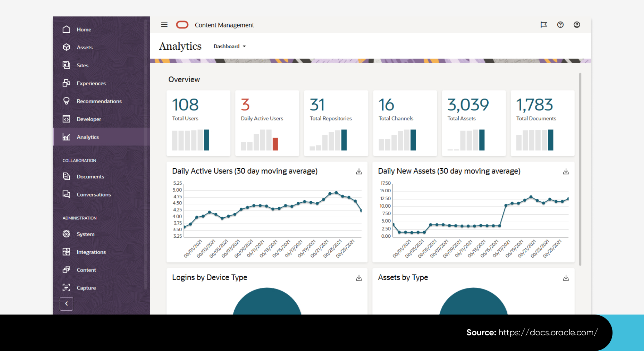Open the help icon in top bar

pos(560,25)
